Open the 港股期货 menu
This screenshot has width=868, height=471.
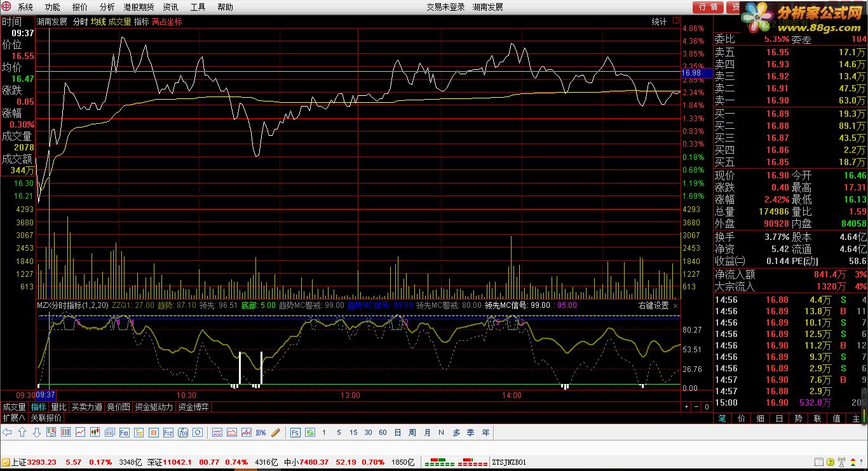(139, 7)
